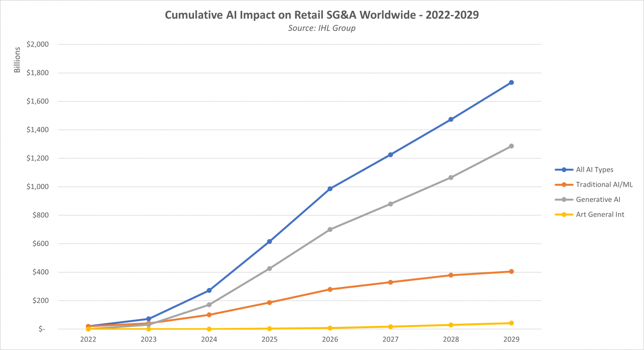The image size is (644, 350).
Task: Select the Art General Int legend marker
Action: (564, 214)
